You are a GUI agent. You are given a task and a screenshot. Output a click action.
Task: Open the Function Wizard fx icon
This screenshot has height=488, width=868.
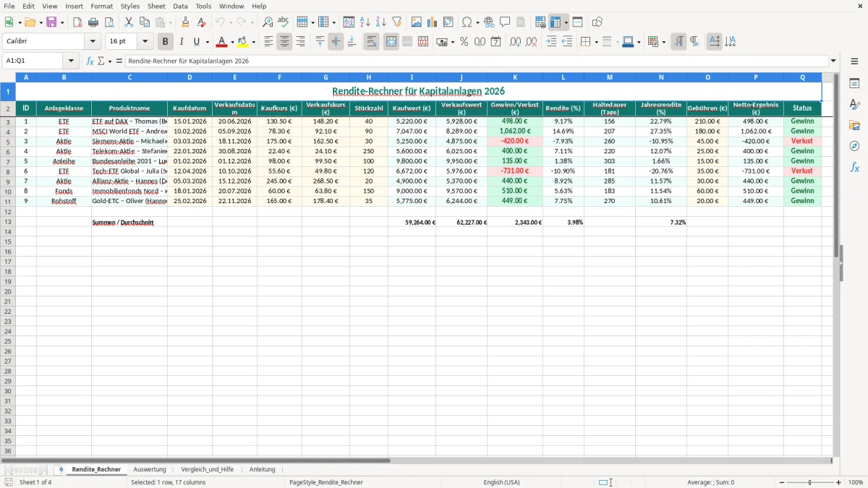pos(90,61)
